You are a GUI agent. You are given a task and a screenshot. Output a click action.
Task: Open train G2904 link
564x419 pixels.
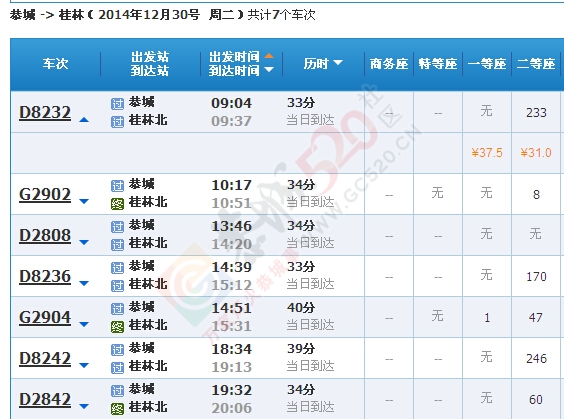45,317
